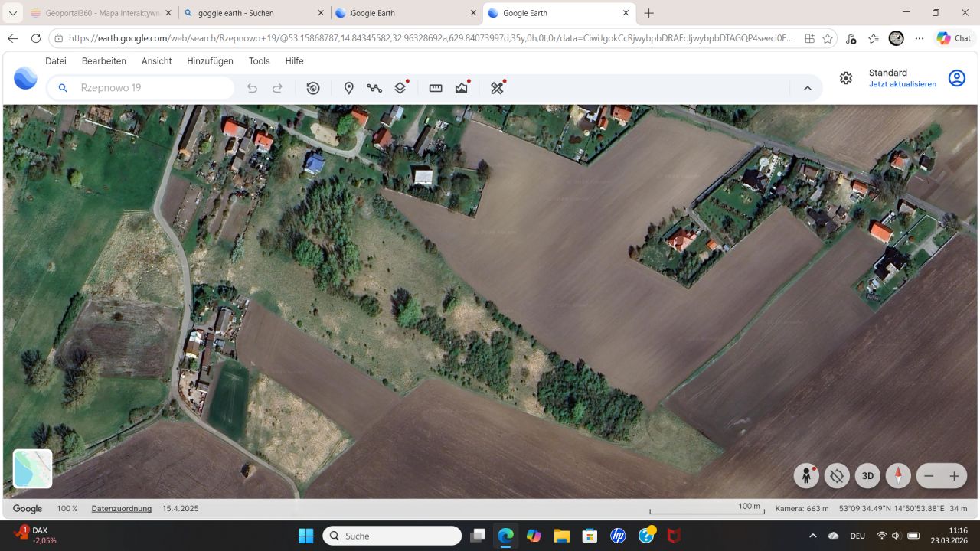Collapse the toolbar with the chevron

pos(808,88)
